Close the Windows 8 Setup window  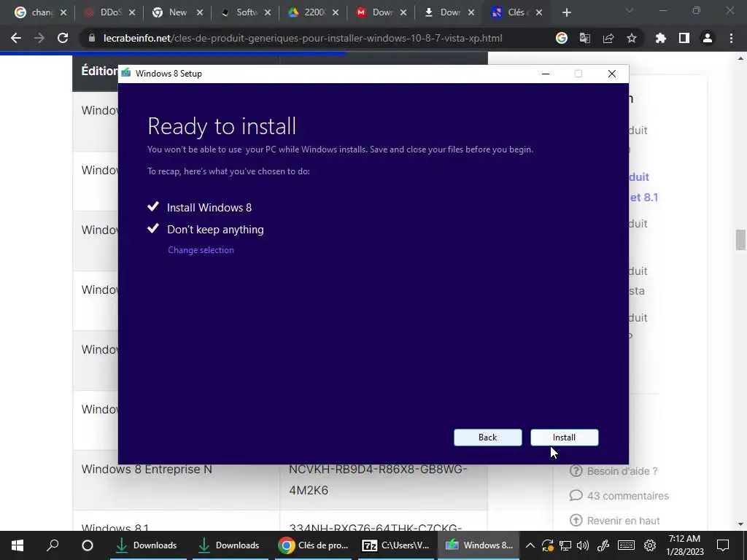coord(612,74)
